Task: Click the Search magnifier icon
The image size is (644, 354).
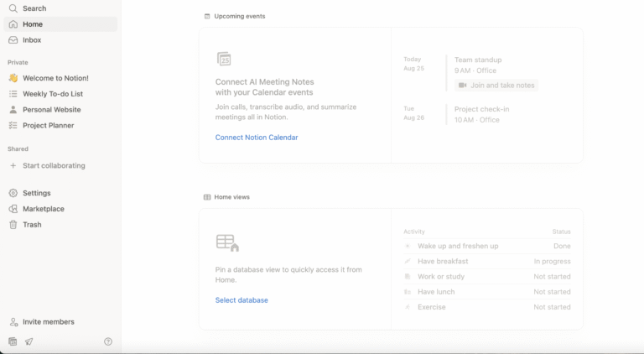Action: click(13, 8)
